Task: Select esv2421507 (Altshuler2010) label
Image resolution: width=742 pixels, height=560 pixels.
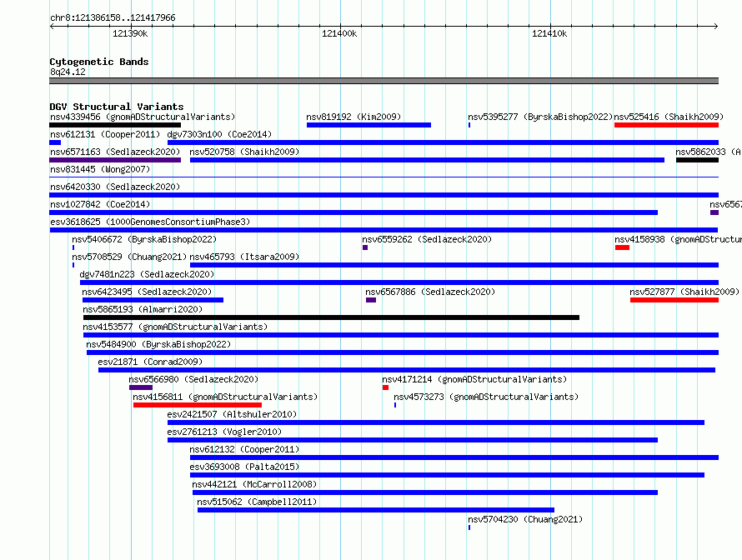Action: pyautogui.click(x=232, y=414)
